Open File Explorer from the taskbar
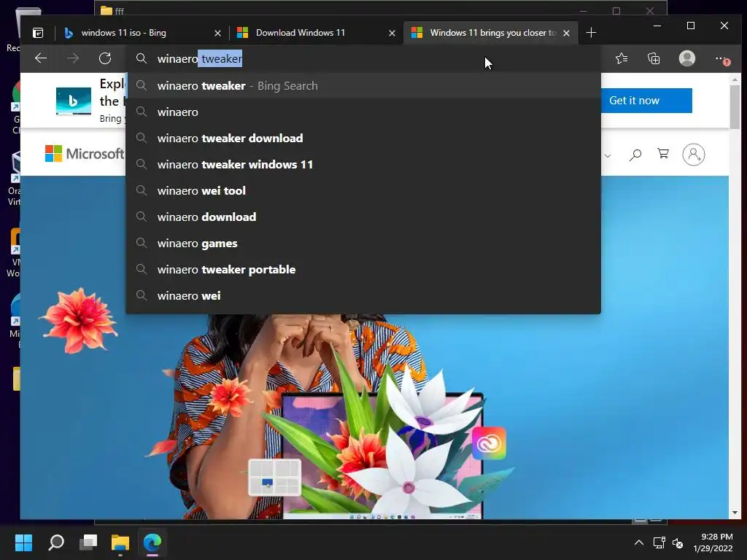747x560 pixels. (120, 542)
